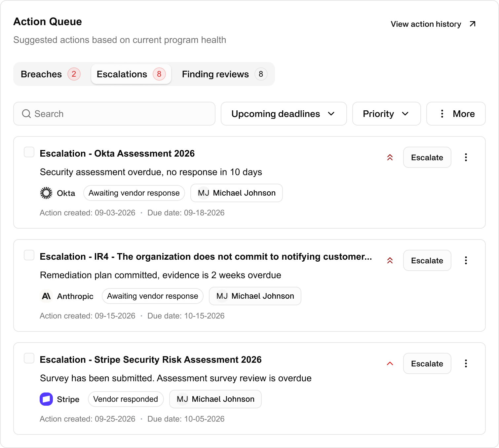Click the Stripe vendor logo
499x448 pixels.
point(46,399)
